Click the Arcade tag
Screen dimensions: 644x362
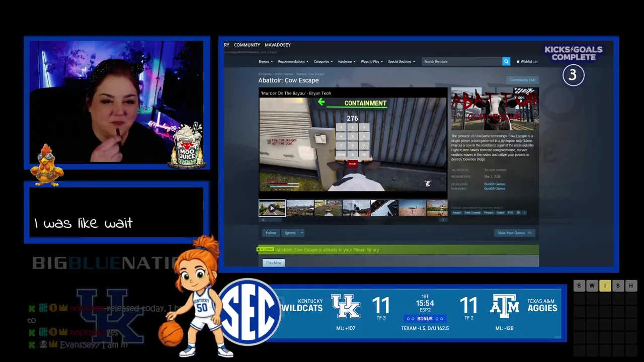click(457, 213)
